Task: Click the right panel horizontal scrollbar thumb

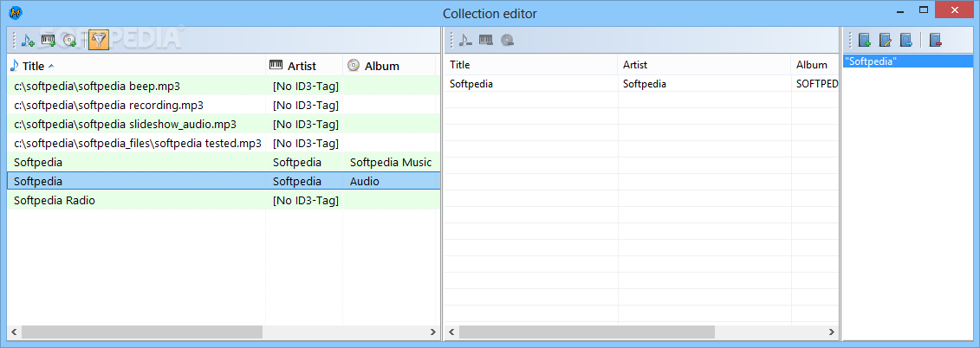Action: [x=588, y=332]
